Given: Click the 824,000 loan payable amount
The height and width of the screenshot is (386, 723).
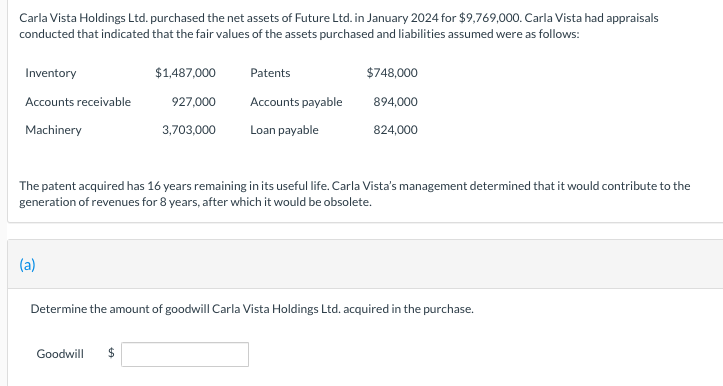Looking at the screenshot, I should (396, 130).
